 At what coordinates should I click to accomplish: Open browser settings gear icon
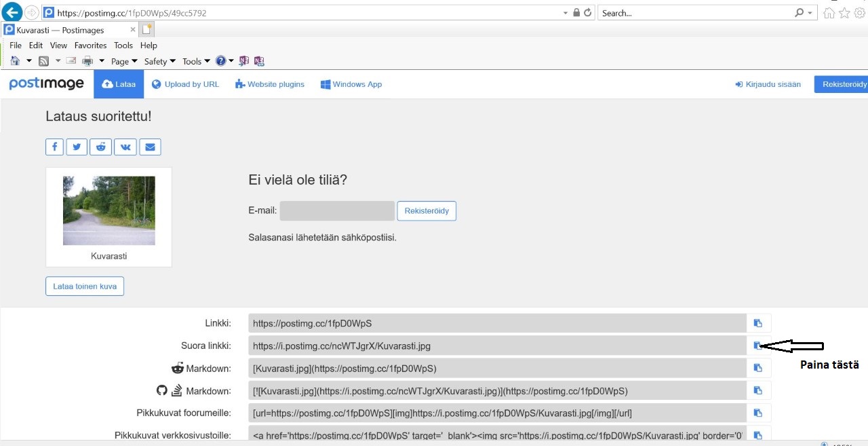859,13
